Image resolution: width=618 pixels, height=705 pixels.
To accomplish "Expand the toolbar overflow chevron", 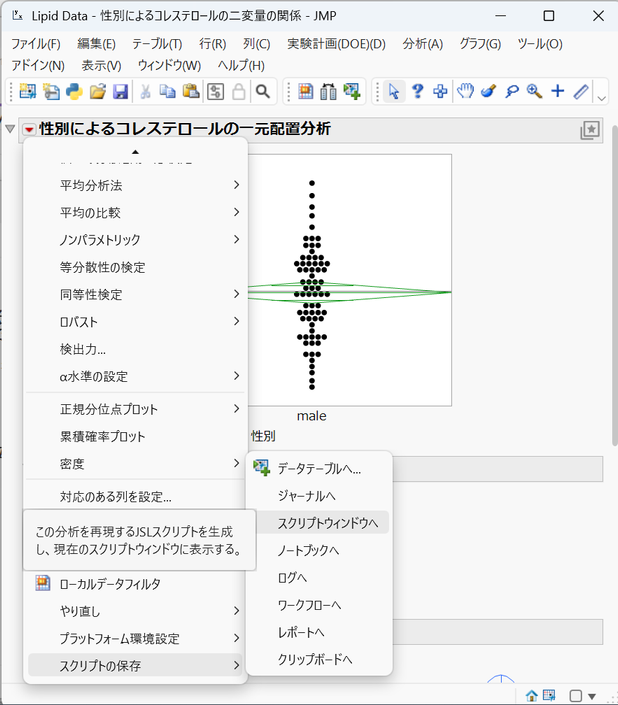I will tap(601, 98).
